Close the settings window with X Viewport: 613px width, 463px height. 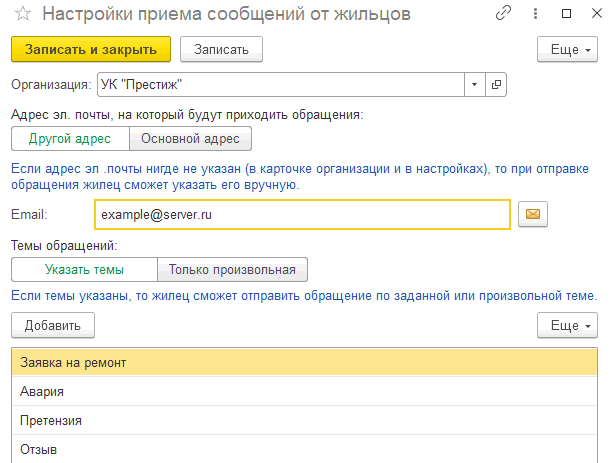[x=597, y=13]
